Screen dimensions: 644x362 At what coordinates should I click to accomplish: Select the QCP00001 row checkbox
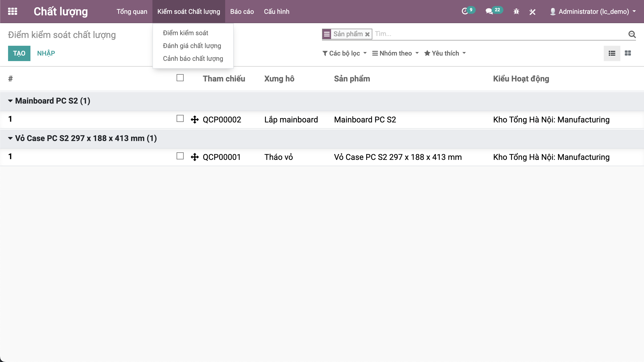(180, 156)
